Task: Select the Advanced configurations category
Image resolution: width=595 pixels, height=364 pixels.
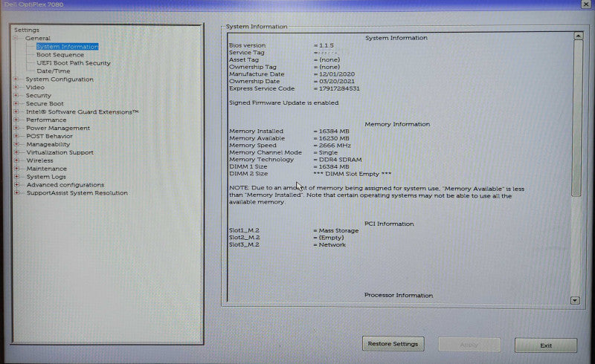Action: [x=65, y=185]
